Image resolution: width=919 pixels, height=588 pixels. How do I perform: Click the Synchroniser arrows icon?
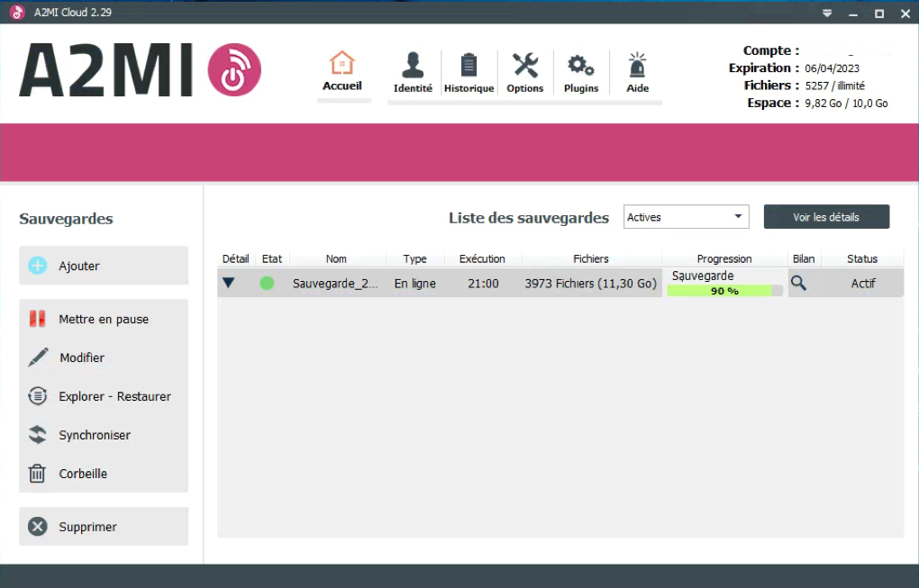tap(38, 435)
